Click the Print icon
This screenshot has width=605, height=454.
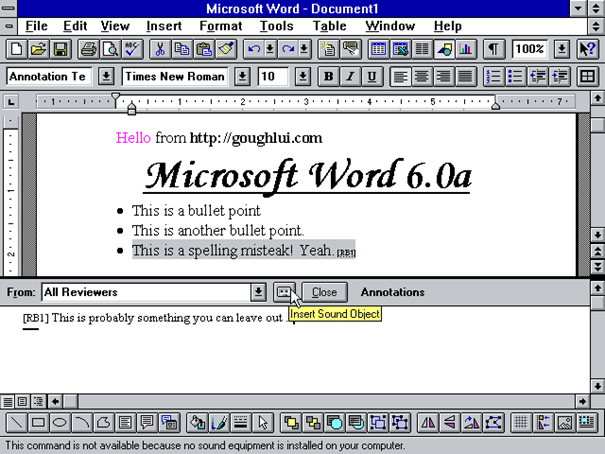pyautogui.click(x=88, y=49)
